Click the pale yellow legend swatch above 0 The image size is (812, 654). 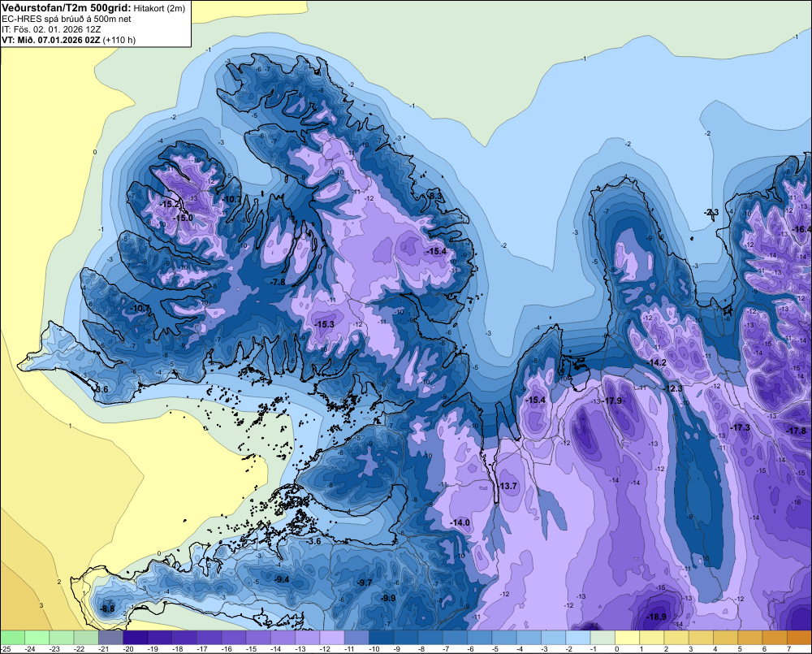coord(627,637)
